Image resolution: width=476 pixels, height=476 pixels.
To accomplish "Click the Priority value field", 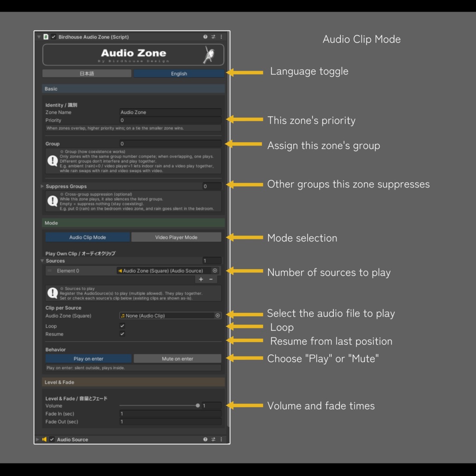I will 170,120.
